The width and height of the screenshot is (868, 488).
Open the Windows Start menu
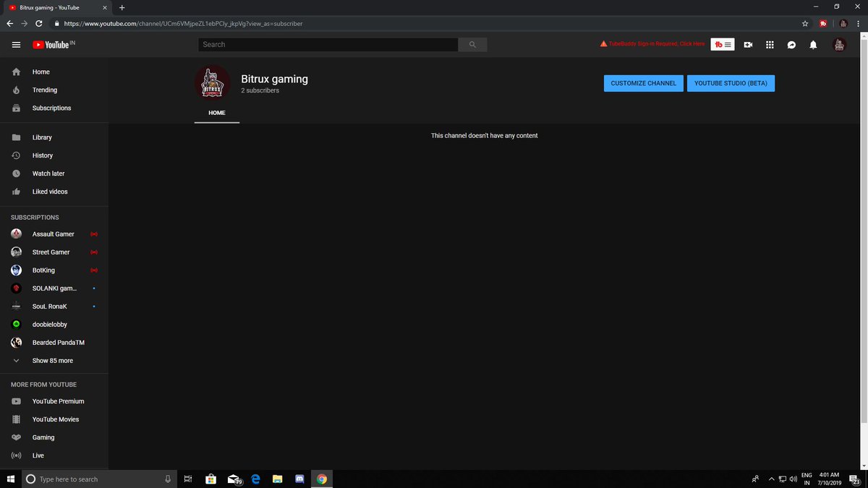[10, 479]
